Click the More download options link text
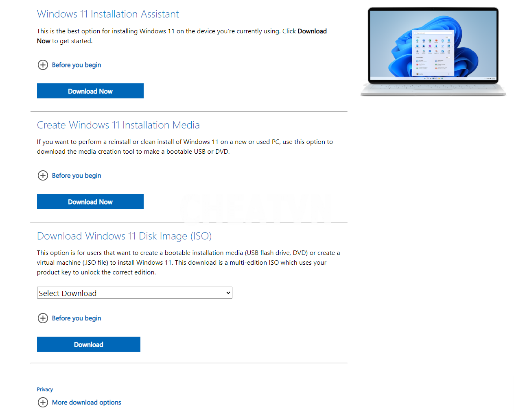The height and width of the screenshot is (420, 514). [86, 402]
